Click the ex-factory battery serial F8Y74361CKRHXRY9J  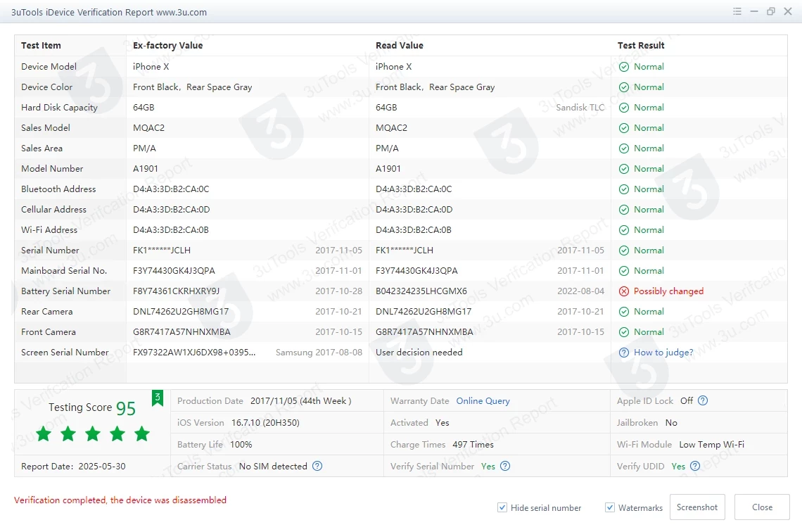coord(177,291)
